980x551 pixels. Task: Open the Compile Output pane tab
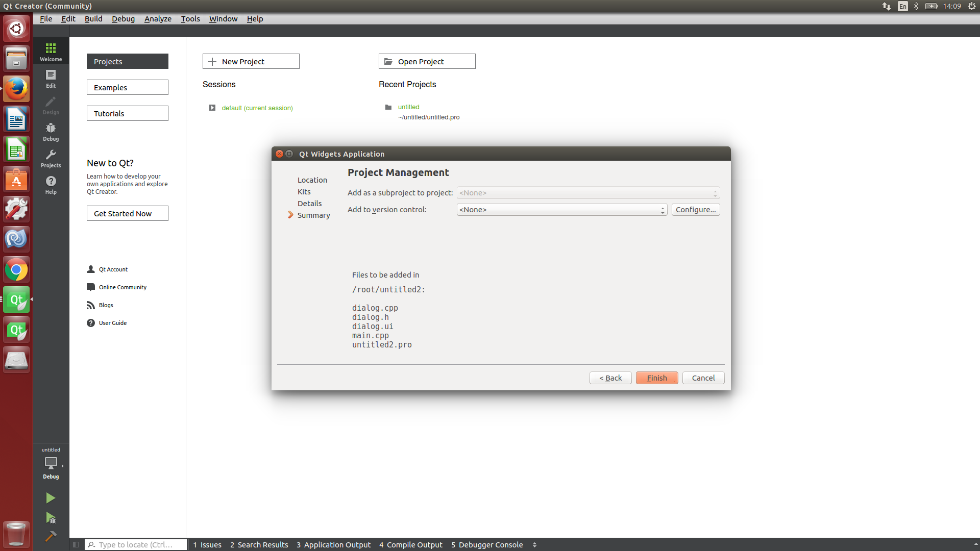point(411,545)
